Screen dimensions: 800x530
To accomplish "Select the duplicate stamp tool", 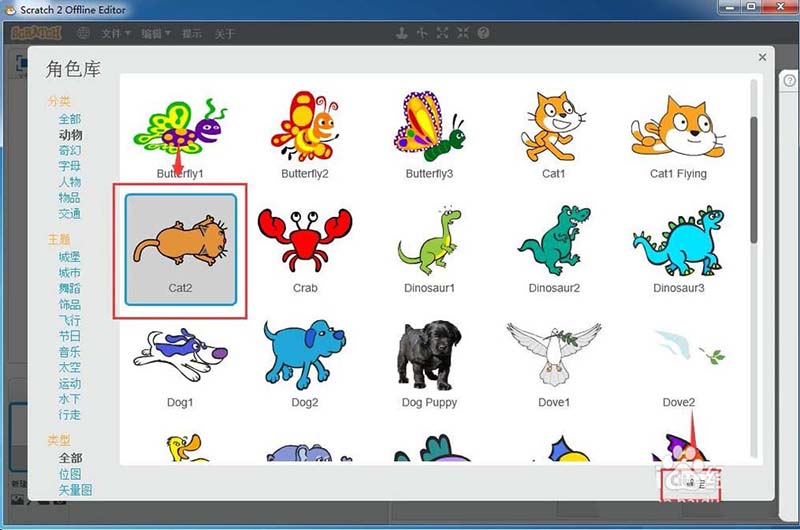I will [402, 33].
